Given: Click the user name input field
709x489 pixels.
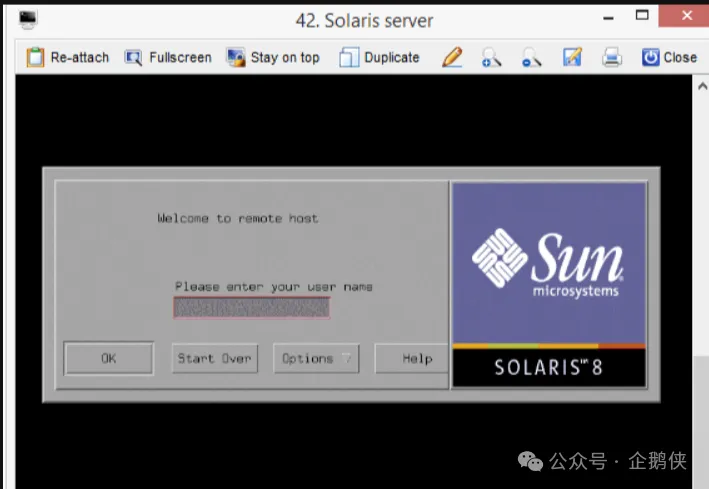Looking at the screenshot, I should coord(251,308).
